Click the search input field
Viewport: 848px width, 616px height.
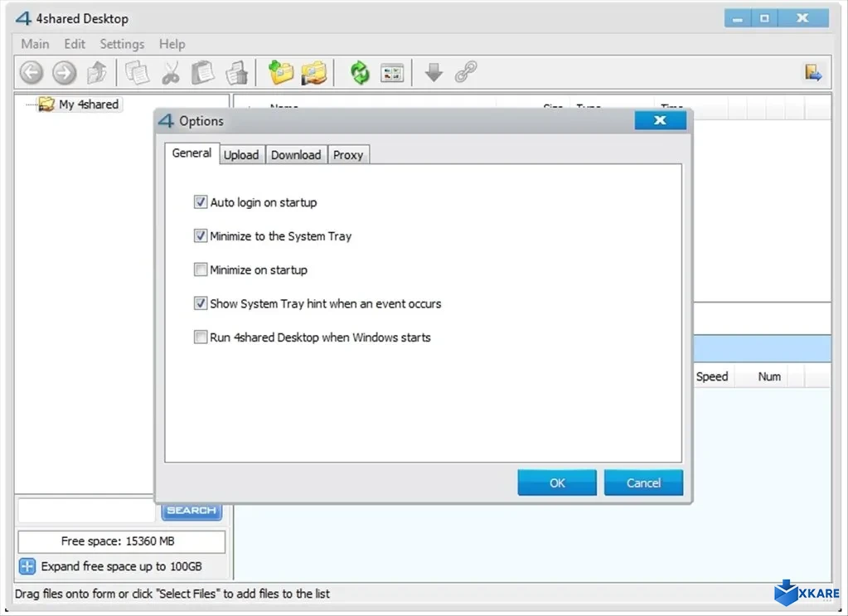click(x=86, y=511)
